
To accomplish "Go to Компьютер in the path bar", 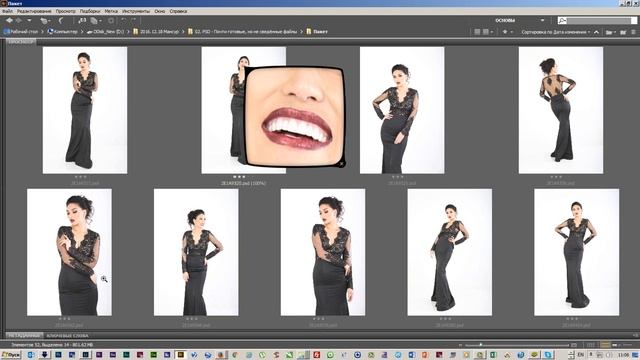I will (x=62, y=31).
